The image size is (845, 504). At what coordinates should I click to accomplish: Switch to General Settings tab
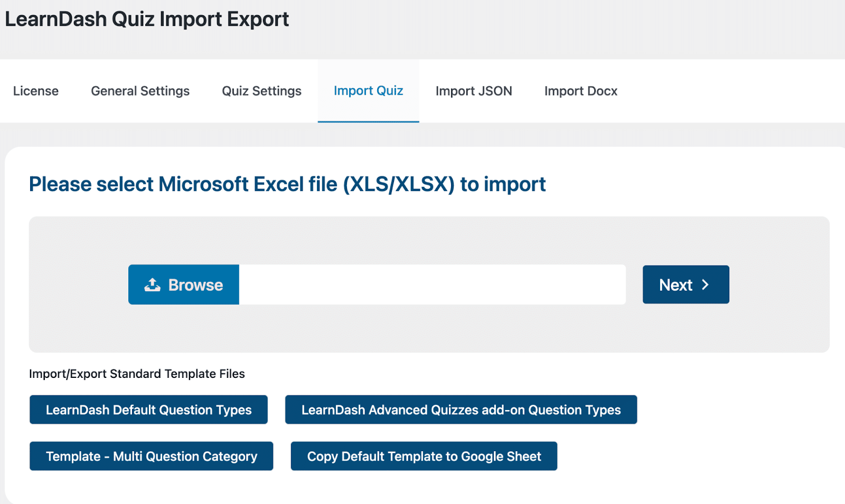(x=140, y=91)
